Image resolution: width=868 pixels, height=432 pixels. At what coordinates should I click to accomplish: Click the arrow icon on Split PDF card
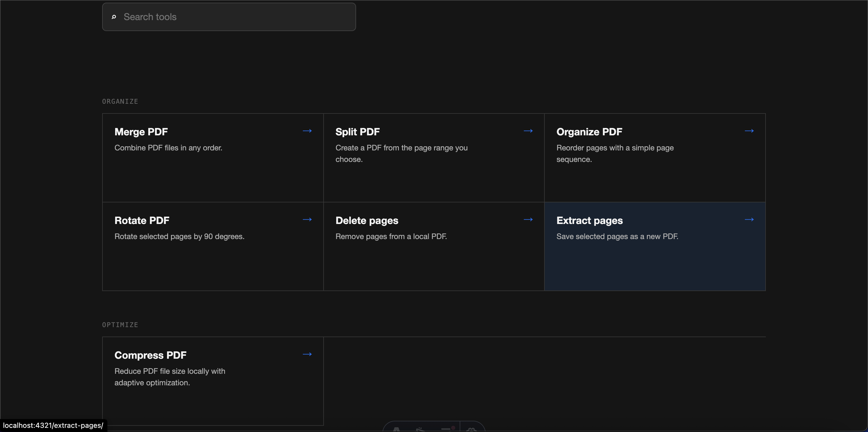[528, 131]
